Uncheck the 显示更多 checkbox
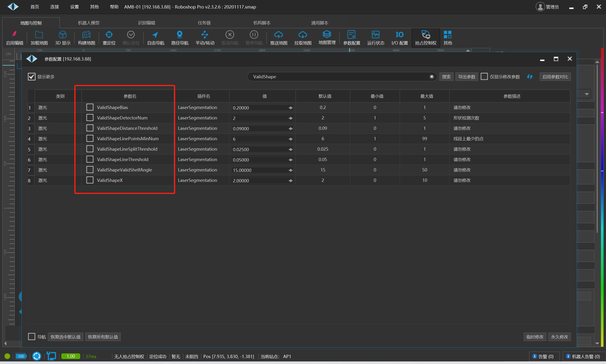 pos(32,77)
